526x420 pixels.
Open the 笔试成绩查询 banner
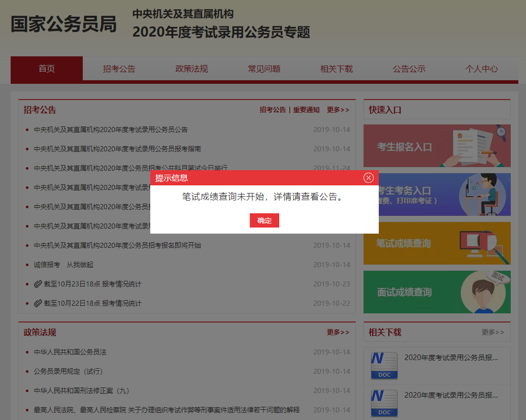[437, 243]
